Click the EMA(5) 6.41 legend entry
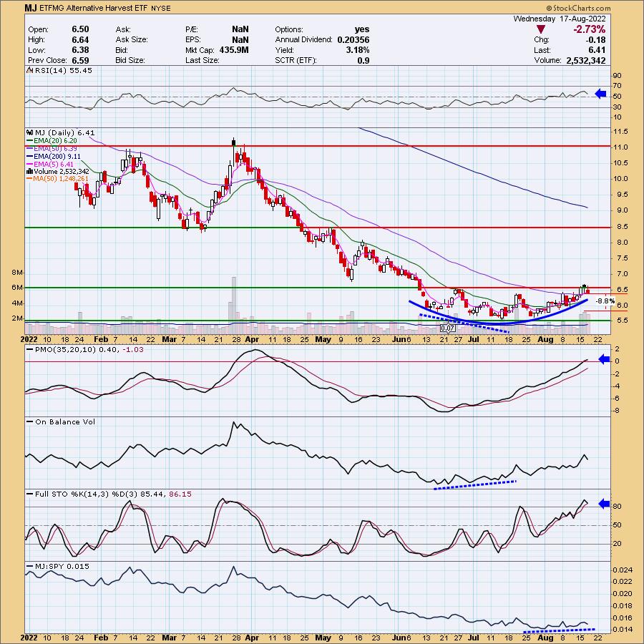The width and height of the screenshot is (644, 644). [x=54, y=164]
